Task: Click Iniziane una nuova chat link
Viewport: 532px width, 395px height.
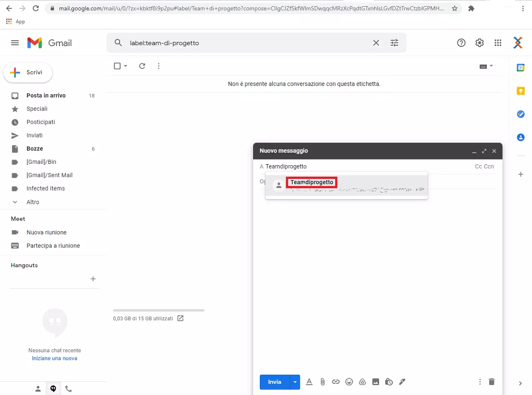Action: click(x=55, y=358)
